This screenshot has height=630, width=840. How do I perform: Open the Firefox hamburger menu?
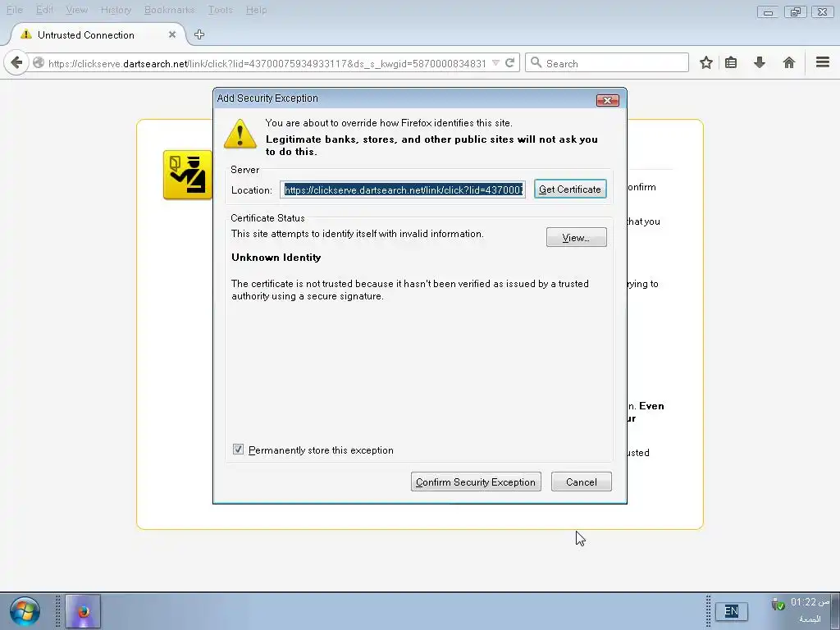click(822, 62)
